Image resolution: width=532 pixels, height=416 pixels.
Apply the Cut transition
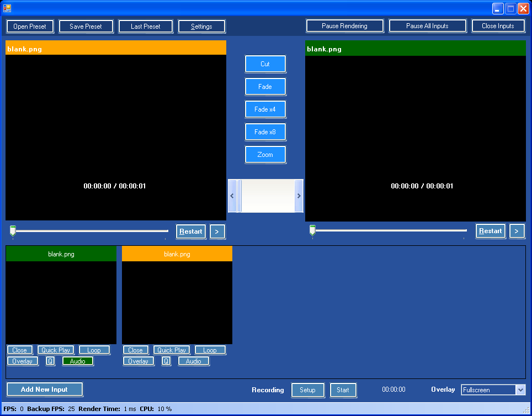[x=265, y=64]
